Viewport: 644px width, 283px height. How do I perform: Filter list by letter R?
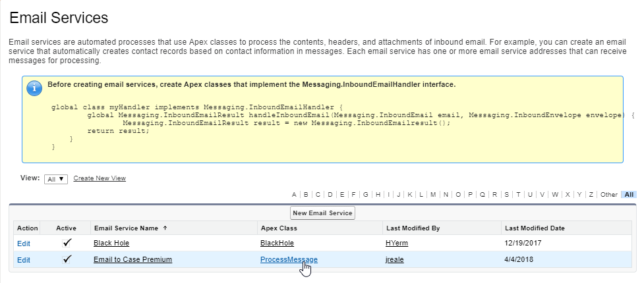coord(495,195)
